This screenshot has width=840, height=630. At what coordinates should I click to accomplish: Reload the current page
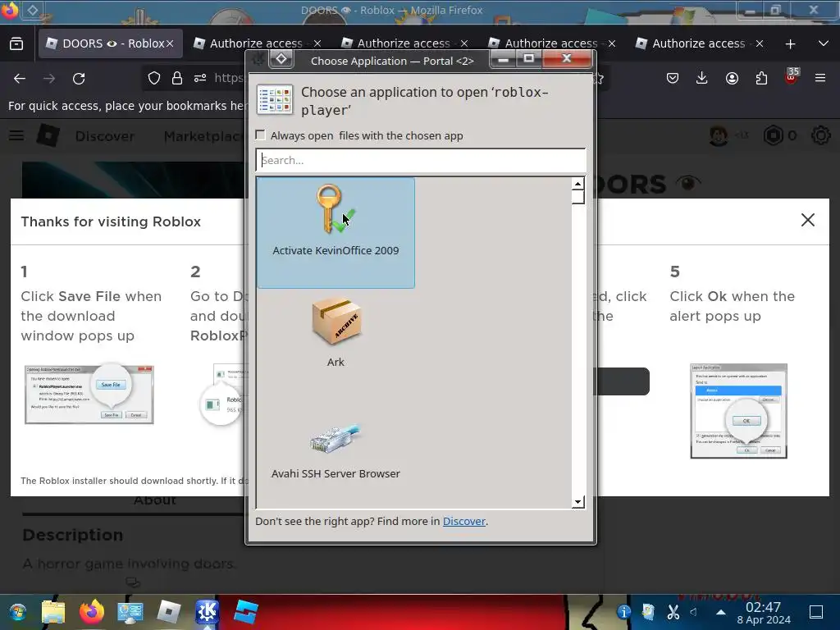[x=79, y=78]
